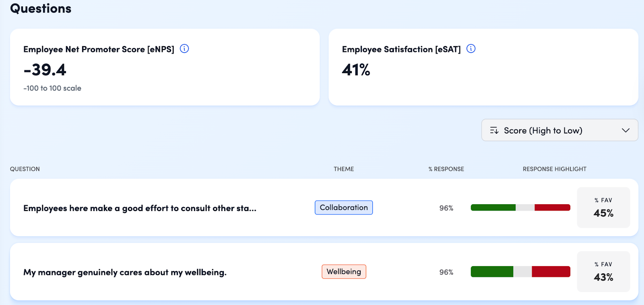Viewport: 644px width, 305px height.
Task: Click the Employee Net Promoter Score card
Action: (165, 67)
